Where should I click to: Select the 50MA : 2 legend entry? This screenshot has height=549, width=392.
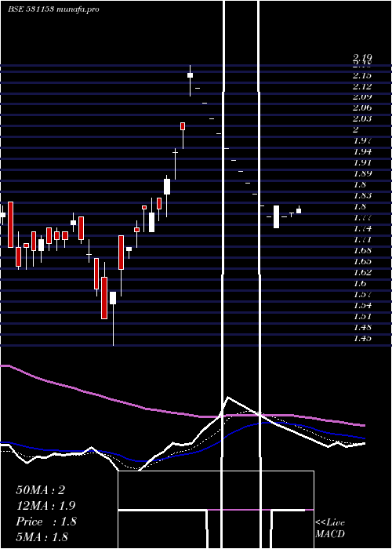coord(41,490)
